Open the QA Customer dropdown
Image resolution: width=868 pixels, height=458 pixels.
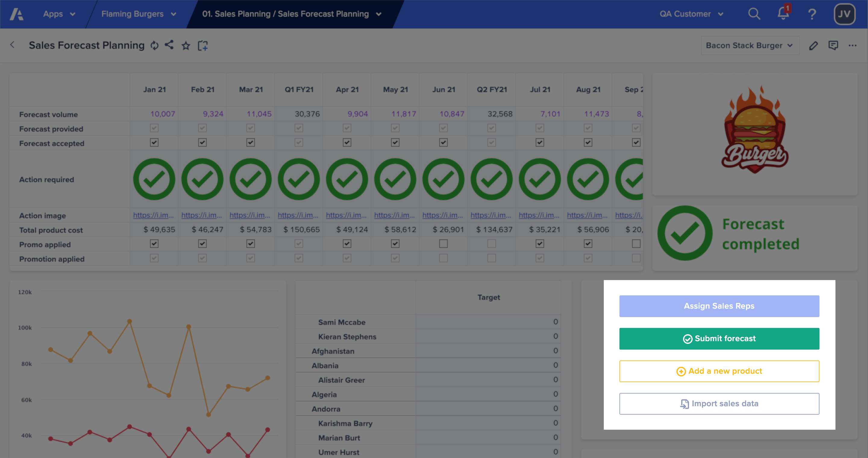click(x=691, y=14)
